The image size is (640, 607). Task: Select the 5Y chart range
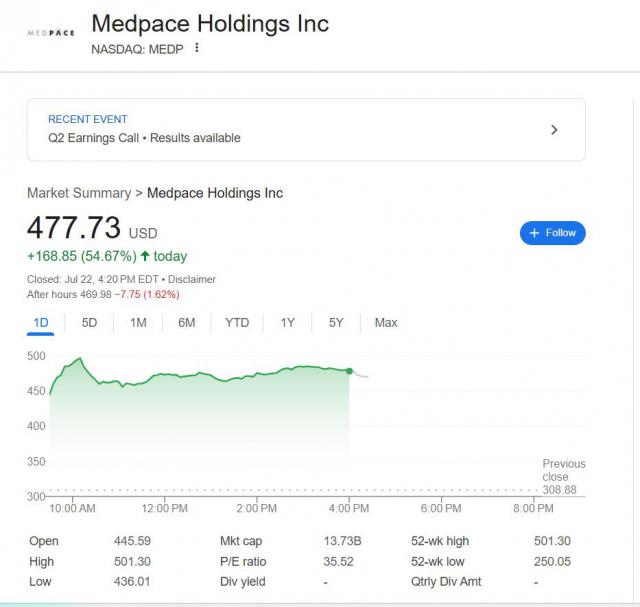(x=336, y=322)
